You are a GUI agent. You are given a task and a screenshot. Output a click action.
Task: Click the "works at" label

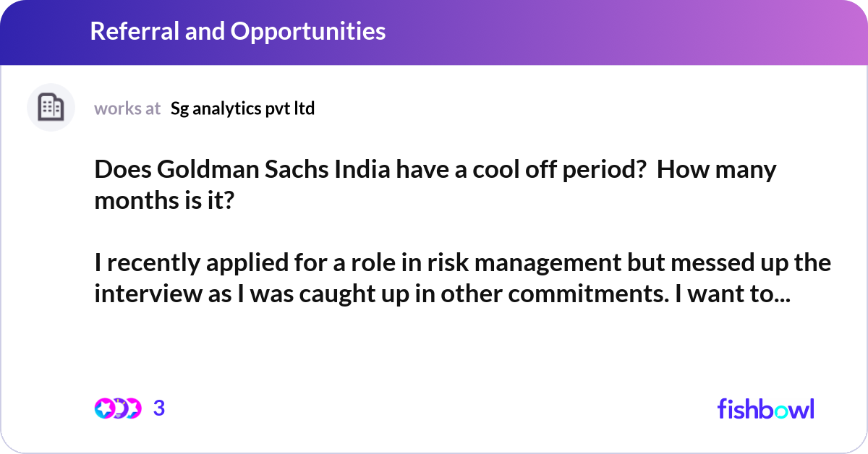(127, 108)
